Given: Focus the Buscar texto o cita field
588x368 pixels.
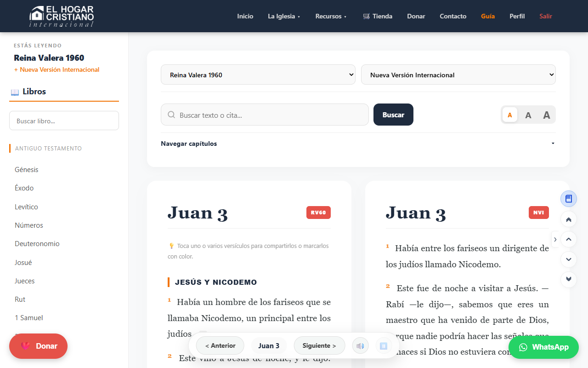Looking at the screenshot, I should point(265,115).
